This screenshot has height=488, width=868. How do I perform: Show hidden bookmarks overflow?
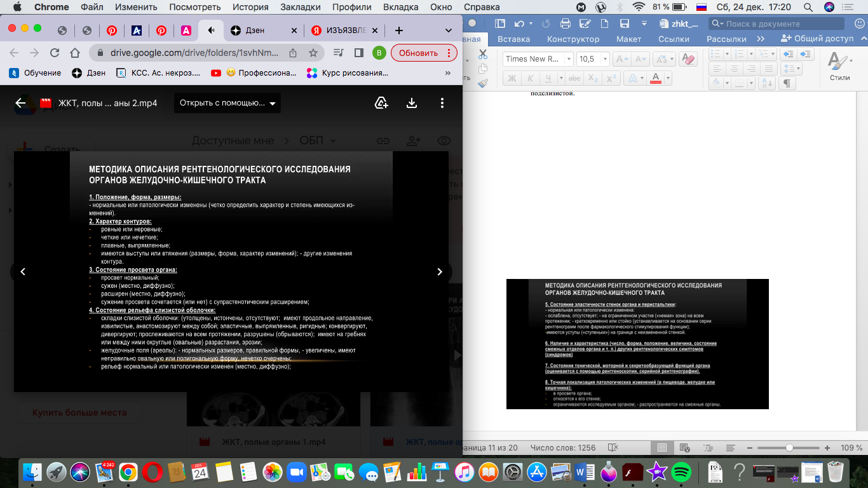(449, 72)
